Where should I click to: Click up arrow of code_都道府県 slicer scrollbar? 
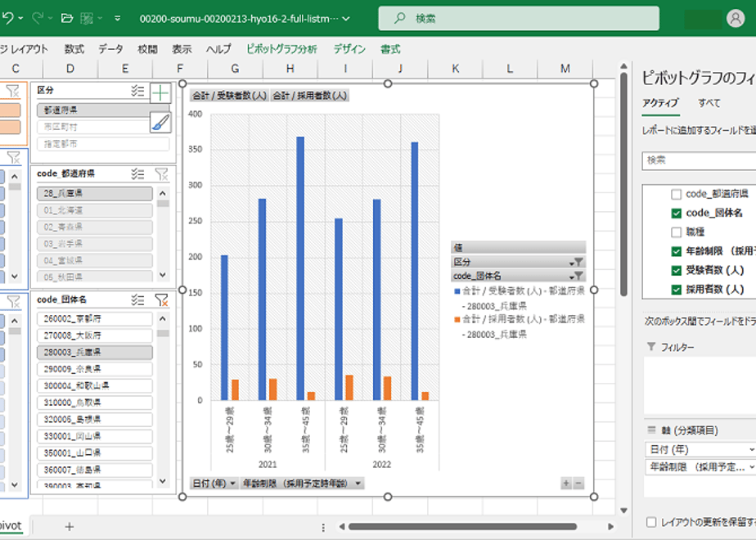163,193
